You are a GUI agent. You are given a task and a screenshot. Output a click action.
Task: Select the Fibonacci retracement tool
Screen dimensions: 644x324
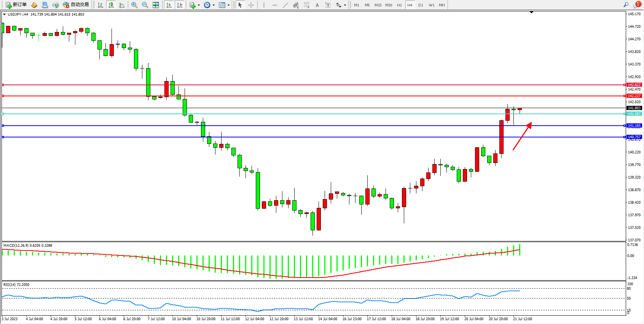pyautogui.click(x=307, y=5)
